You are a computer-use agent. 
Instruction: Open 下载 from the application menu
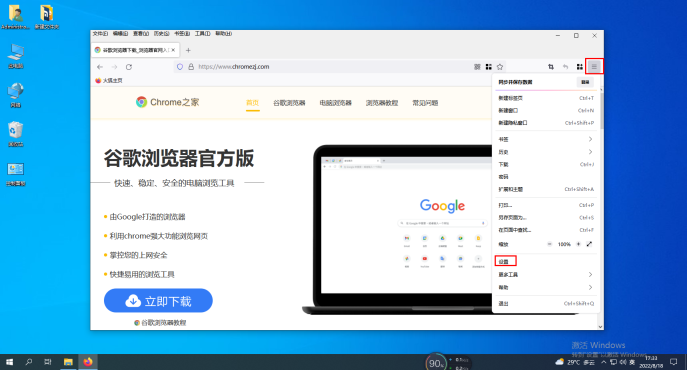click(546, 164)
